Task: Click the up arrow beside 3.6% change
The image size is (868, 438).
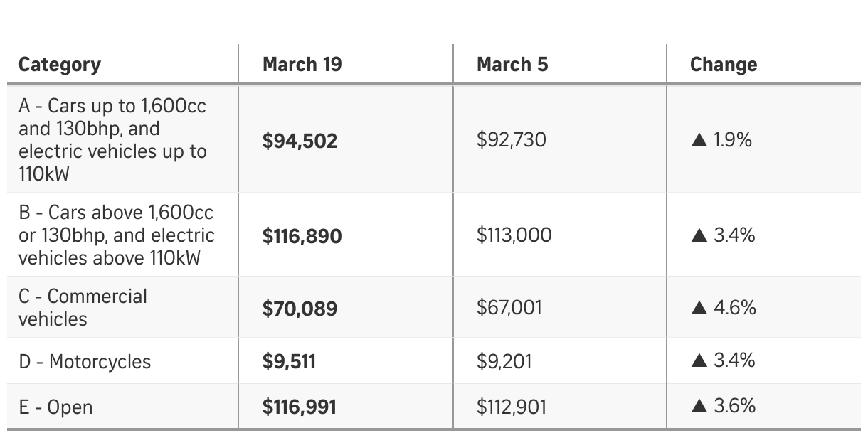Action: pyautogui.click(x=699, y=407)
